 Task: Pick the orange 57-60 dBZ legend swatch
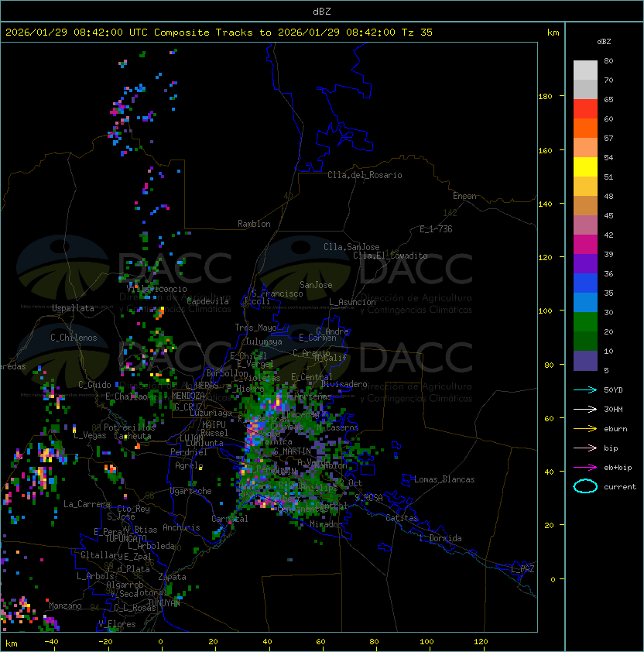[x=585, y=129]
